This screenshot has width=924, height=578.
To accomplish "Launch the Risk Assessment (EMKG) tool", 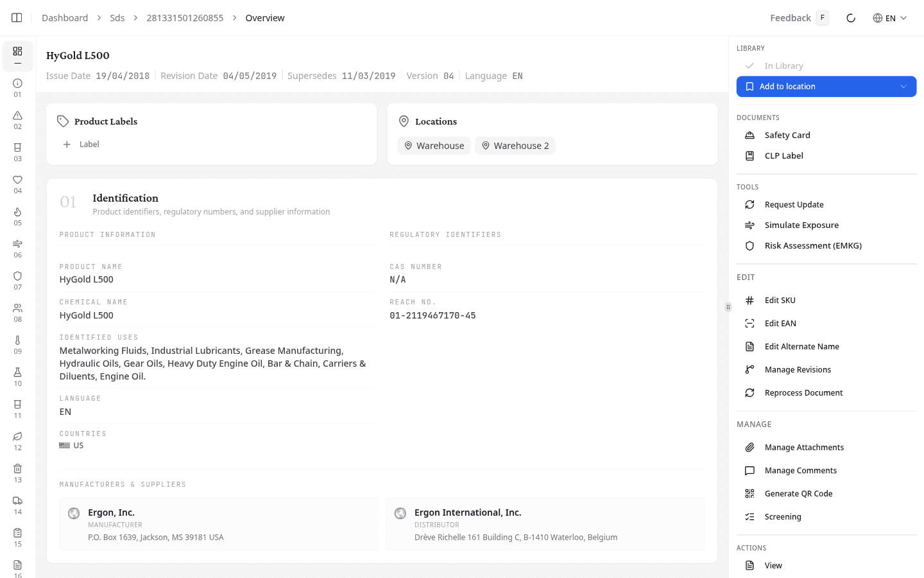I will coord(813,245).
